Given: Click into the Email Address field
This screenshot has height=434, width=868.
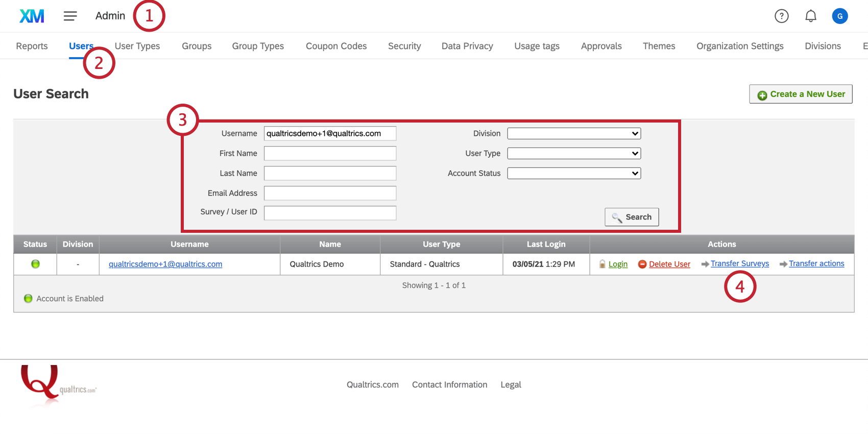Looking at the screenshot, I should 330,193.
